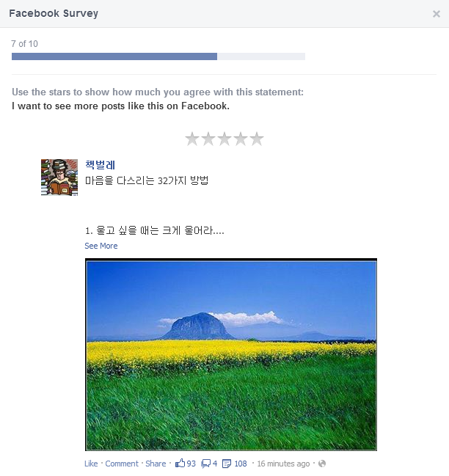Image resolution: width=449 pixels, height=476 pixels.
Task: Expand the post text with See More
Action: pyautogui.click(x=101, y=246)
